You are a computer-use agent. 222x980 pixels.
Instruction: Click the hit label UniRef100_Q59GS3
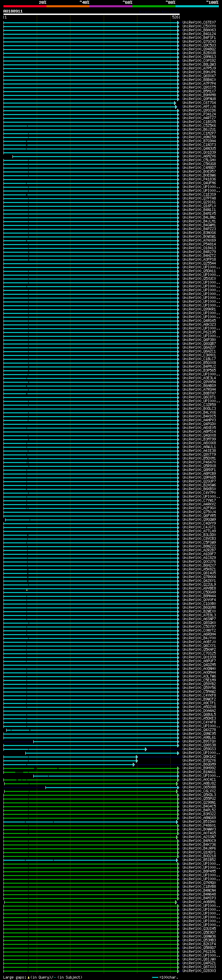(199, 749)
